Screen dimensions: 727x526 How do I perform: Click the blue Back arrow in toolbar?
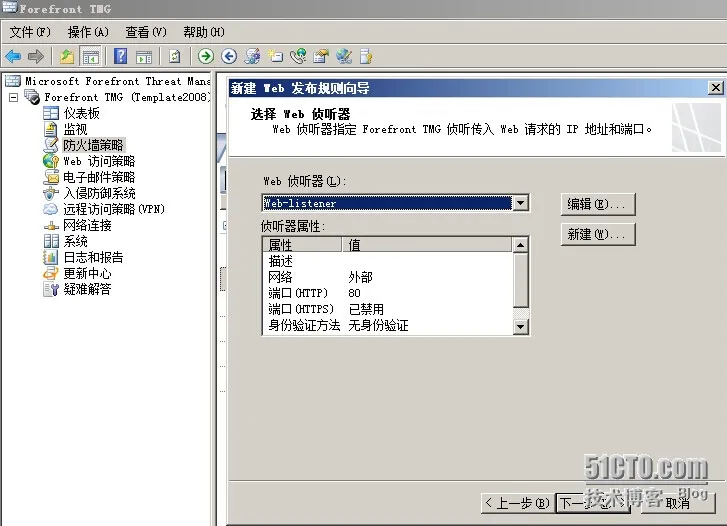tap(13, 57)
